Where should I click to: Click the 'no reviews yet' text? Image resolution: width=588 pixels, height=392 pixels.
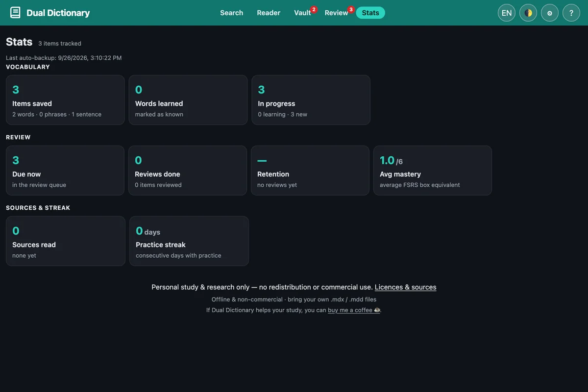(277, 185)
